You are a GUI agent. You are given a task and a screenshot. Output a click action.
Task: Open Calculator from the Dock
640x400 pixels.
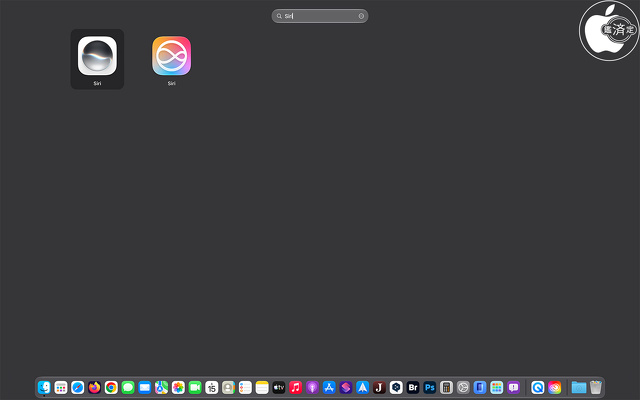coord(446,387)
